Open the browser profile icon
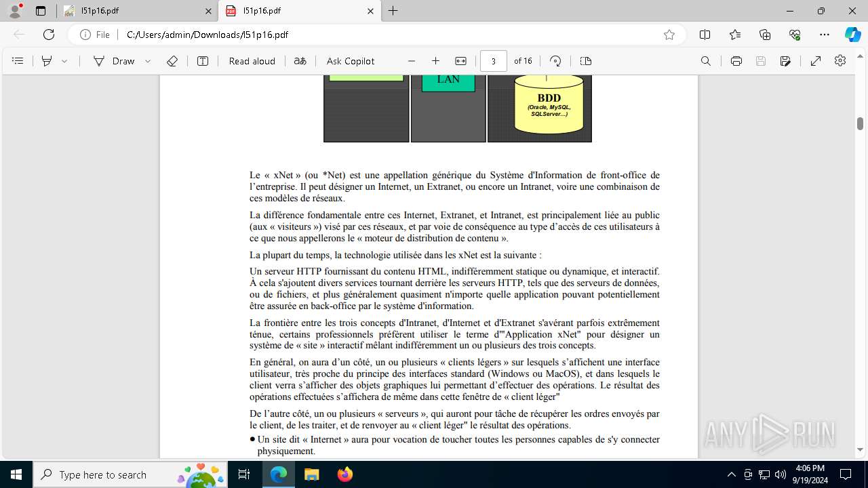Viewport: 868px width, 488px height. [x=15, y=11]
